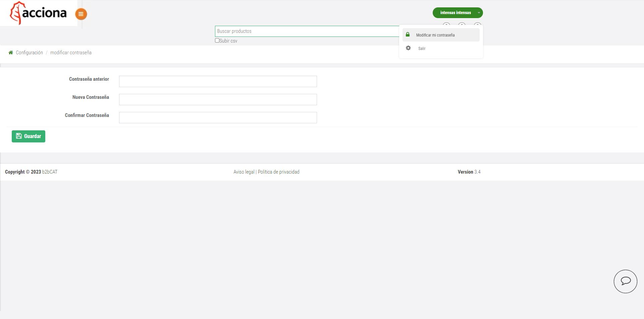Click the home icon in the breadcrumb
This screenshot has height=319, width=644.
pyautogui.click(x=10, y=52)
